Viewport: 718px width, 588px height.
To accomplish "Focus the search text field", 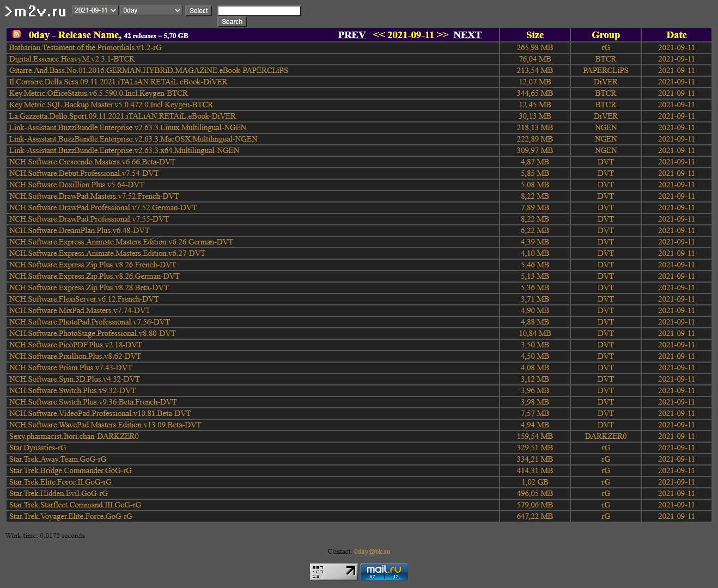I will (259, 11).
